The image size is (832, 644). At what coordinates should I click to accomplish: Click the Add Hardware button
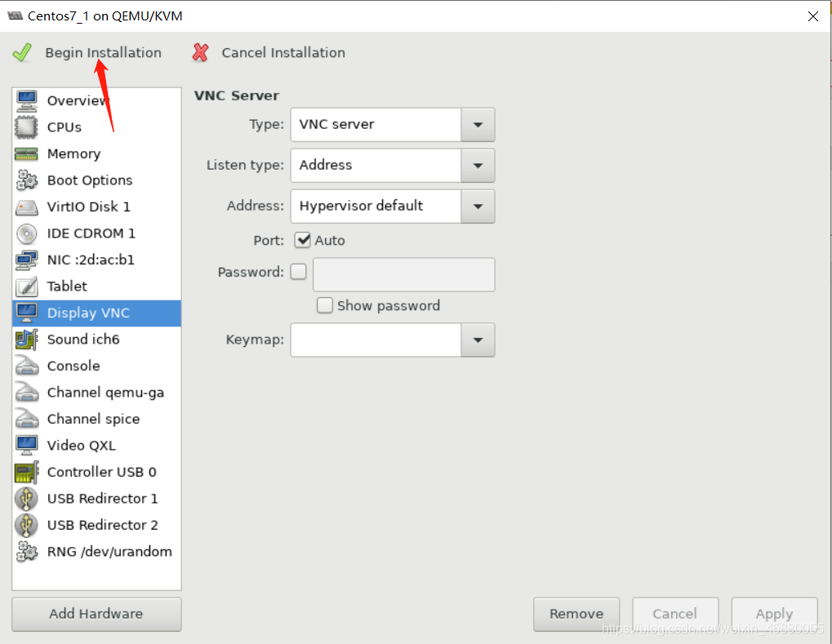[x=96, y=615]
